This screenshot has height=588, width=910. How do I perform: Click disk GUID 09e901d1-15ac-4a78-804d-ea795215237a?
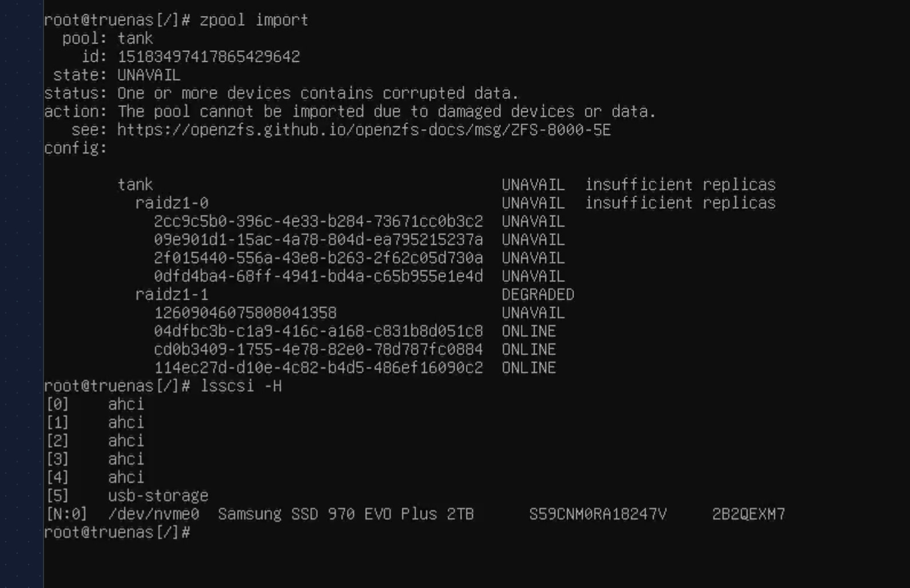click(318, 240)
